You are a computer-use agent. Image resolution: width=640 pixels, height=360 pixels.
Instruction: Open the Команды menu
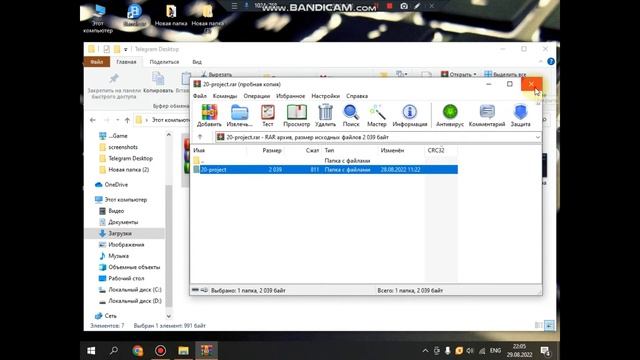(225, 96)
